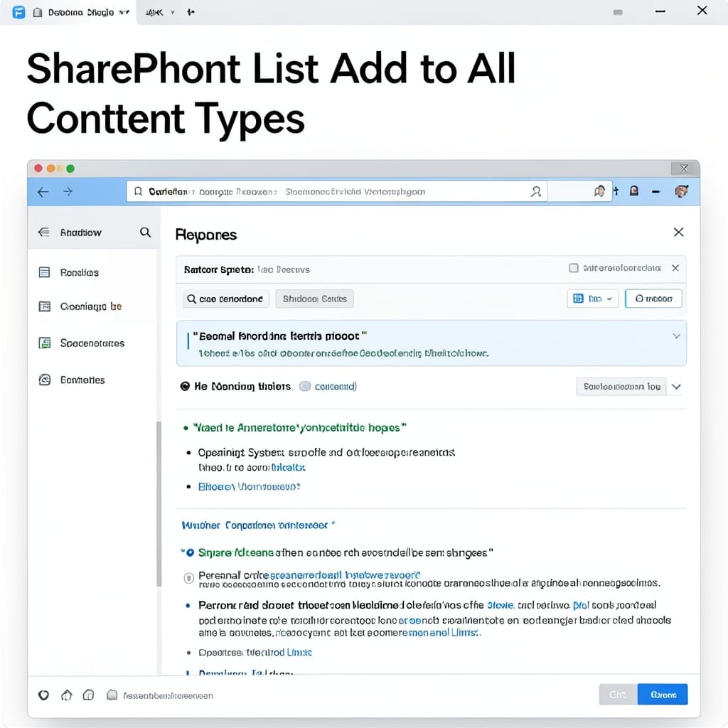
Task: Switch to the Debooma Dfiegle tab
Action: click(x=70, y=13)
